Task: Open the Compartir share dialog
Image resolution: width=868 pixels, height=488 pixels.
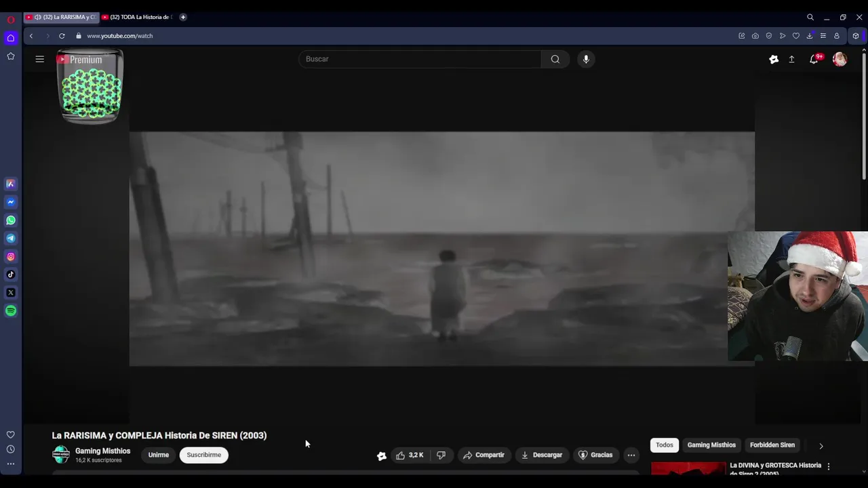Action: coord(484,455)
